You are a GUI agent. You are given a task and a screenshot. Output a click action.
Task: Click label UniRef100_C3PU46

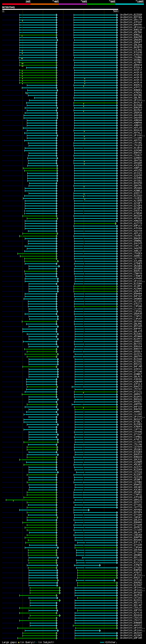click(x=131, y=306)
